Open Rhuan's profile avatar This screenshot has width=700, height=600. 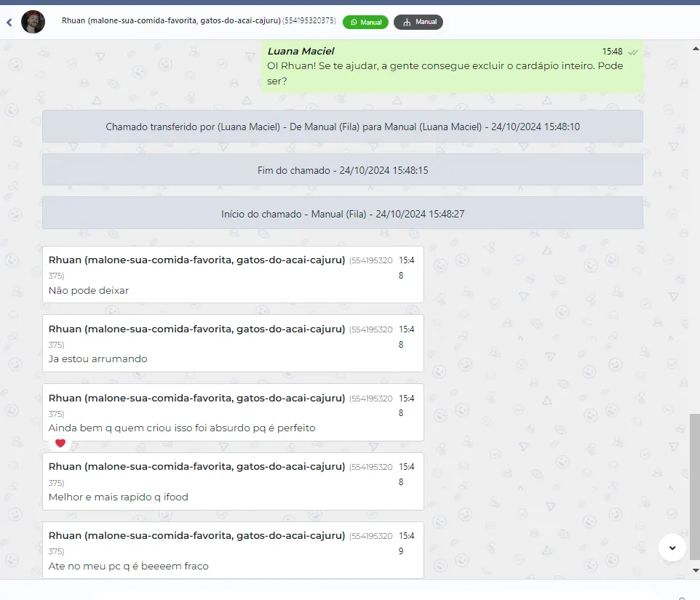[x=33, y=22]
